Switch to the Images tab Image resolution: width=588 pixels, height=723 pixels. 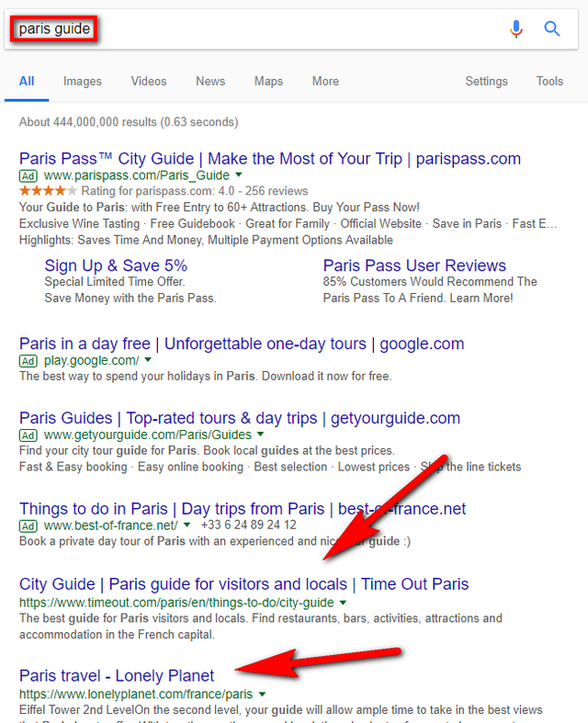[x=83, y=81]
